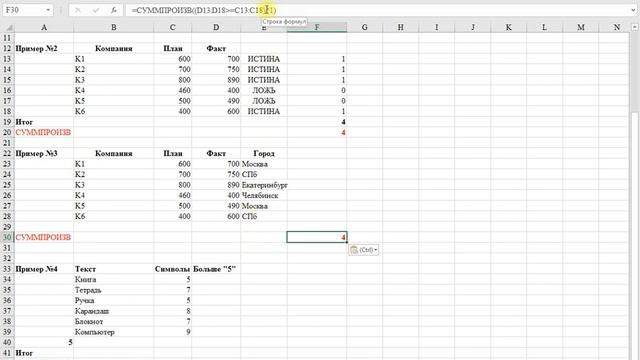Select column D header
This screenshot has height=360, width=640.
click(x=216, y=27)
